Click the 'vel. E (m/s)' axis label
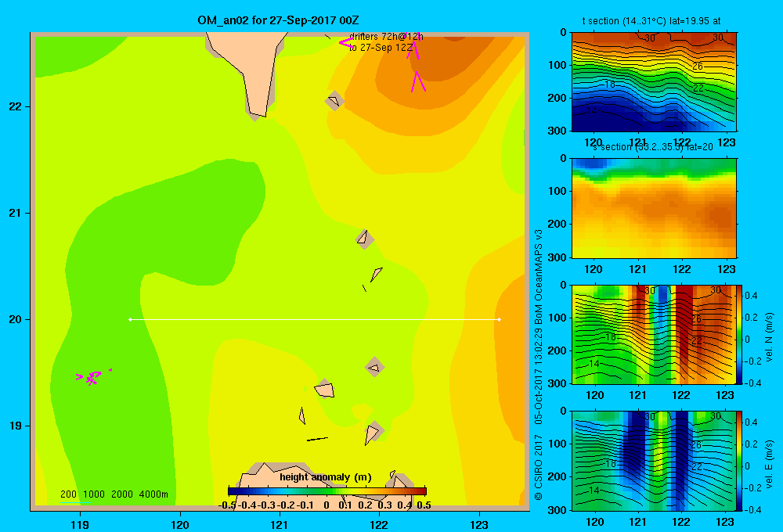Image resolution: width=783 pixels, height=532 pixels. (769, 464)
